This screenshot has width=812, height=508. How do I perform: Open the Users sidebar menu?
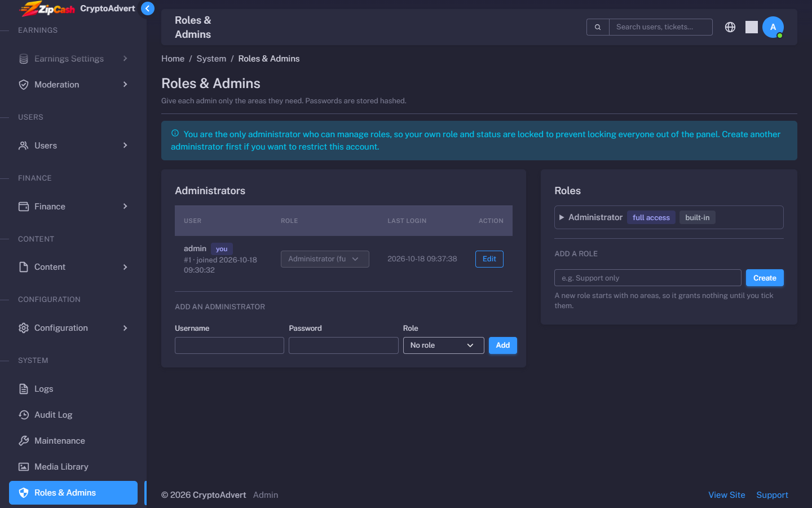click(73, 146)
